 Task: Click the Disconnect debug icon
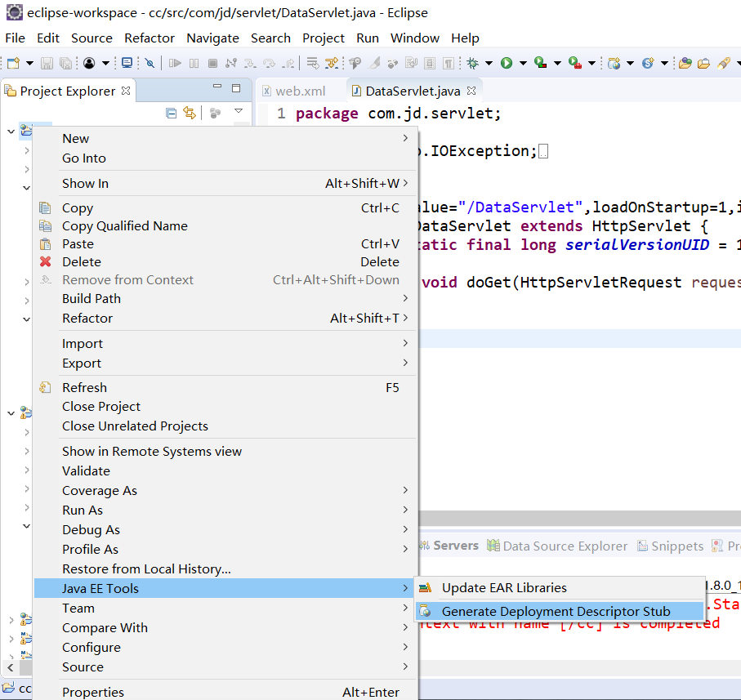[x=231, y=63]
